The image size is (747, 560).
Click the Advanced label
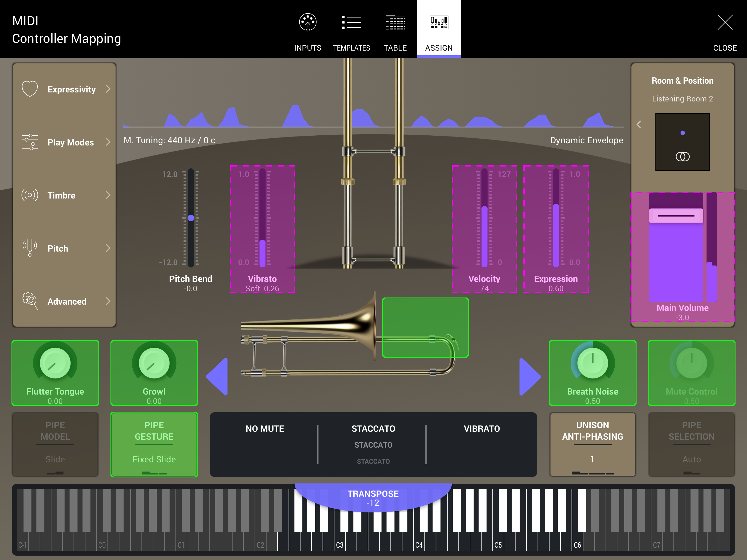(x=67, y=301)
